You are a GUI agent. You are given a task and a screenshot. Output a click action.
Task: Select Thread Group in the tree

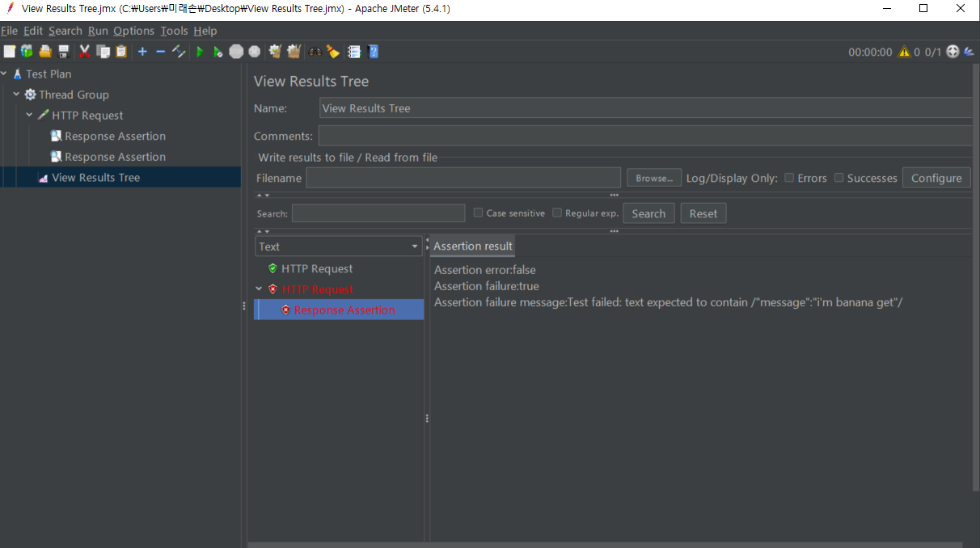pos(74,95)
